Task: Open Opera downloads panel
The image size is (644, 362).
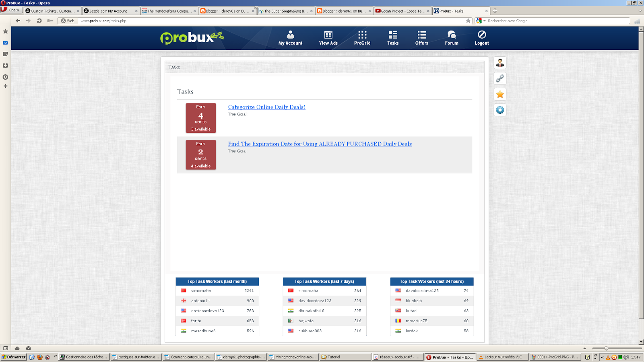Action: point(5,65)
